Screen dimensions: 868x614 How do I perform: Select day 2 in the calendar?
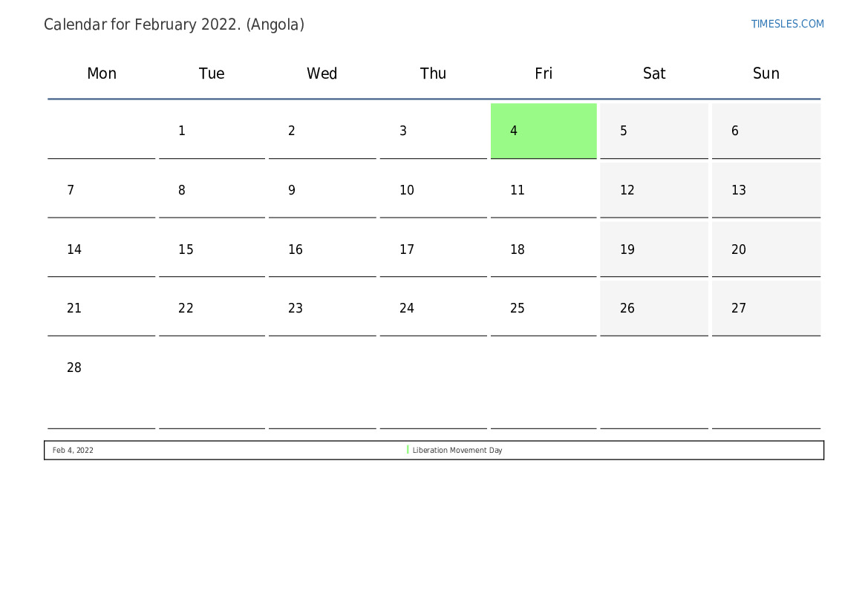(x=322, y=131)
